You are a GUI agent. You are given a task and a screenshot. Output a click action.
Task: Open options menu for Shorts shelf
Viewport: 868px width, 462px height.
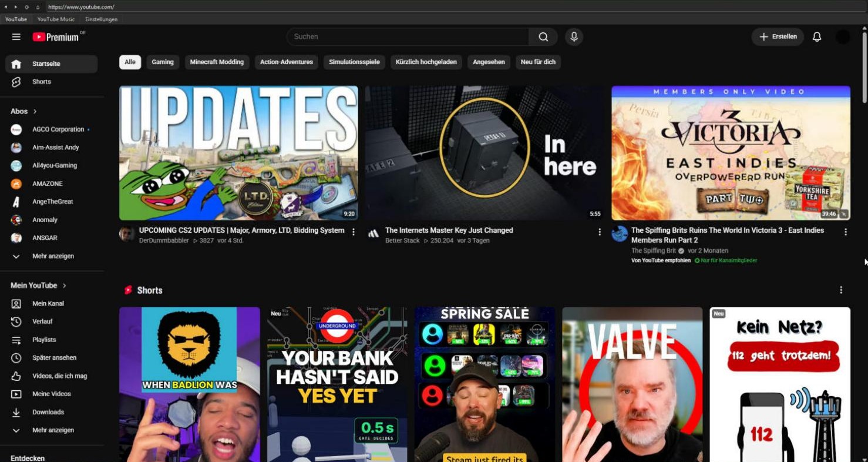click(x=841, y=290)
